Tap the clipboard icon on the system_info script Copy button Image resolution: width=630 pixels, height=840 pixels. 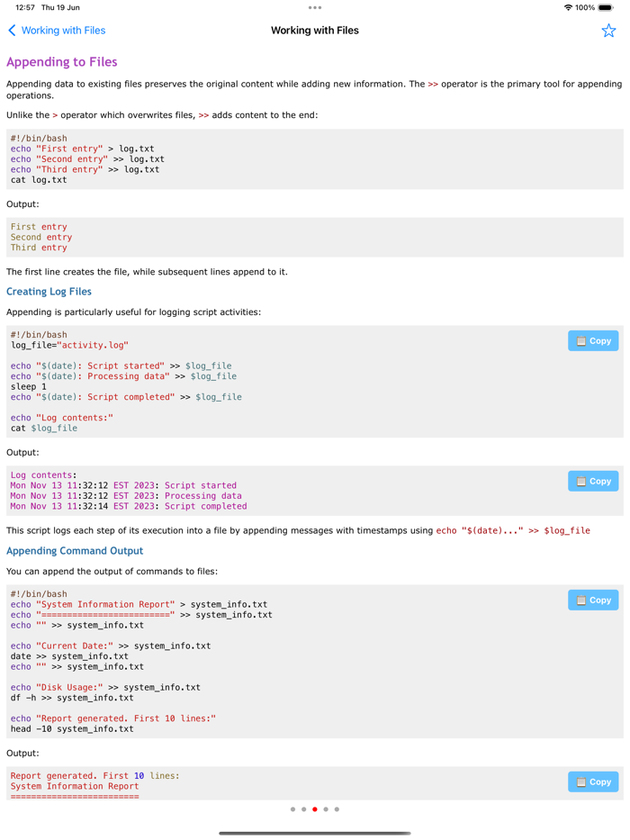click(x=580, y=600)
